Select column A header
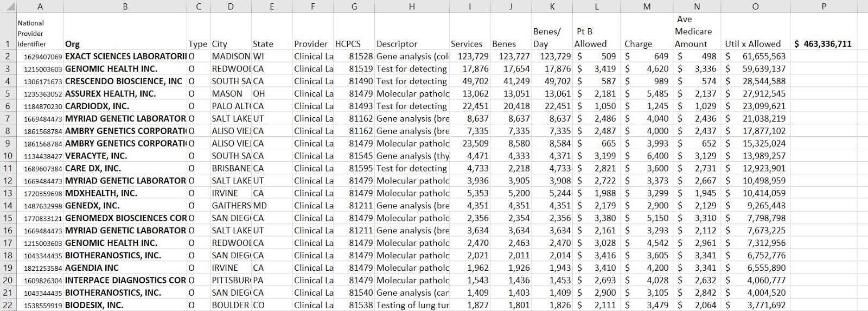The width and height of the screenshot is (868, 311). click(40, 7)
